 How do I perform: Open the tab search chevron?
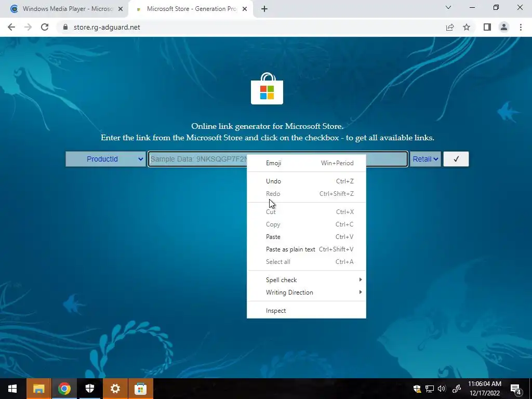coord(448,7)
